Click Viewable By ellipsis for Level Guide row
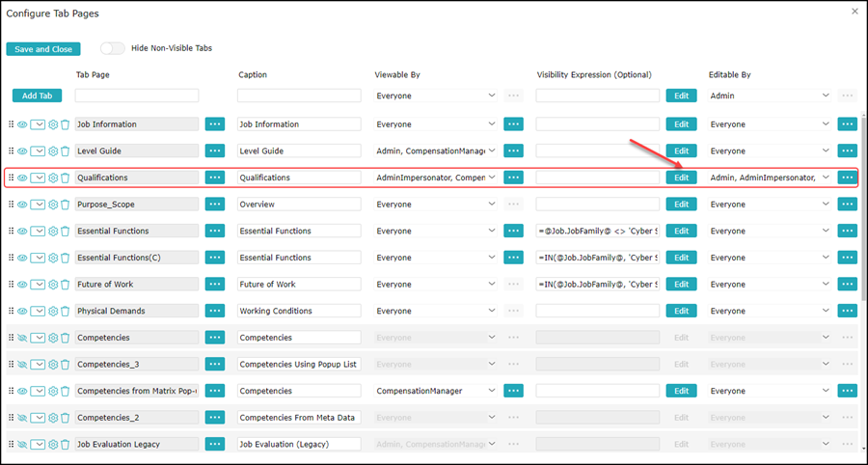Screen dimensions: 868x465 point(513,151)
